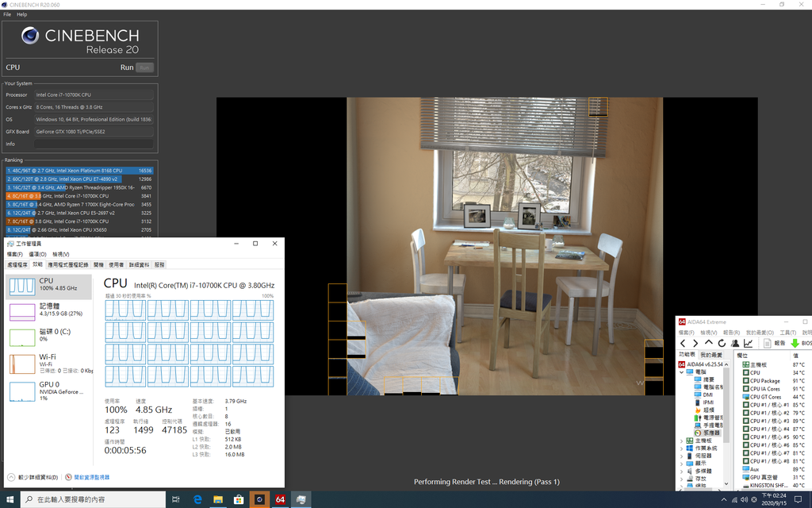The image size is (812, 508).
Task: Open AIDA64 檔案(F) menu
Action: click(686, 333)
